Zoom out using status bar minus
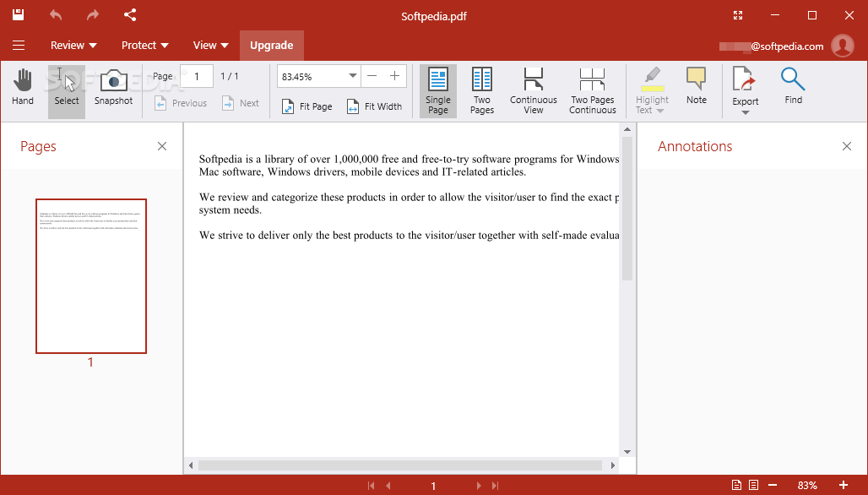Image resolution: width=868 pixels, height=495 pixels. point(773,485)
